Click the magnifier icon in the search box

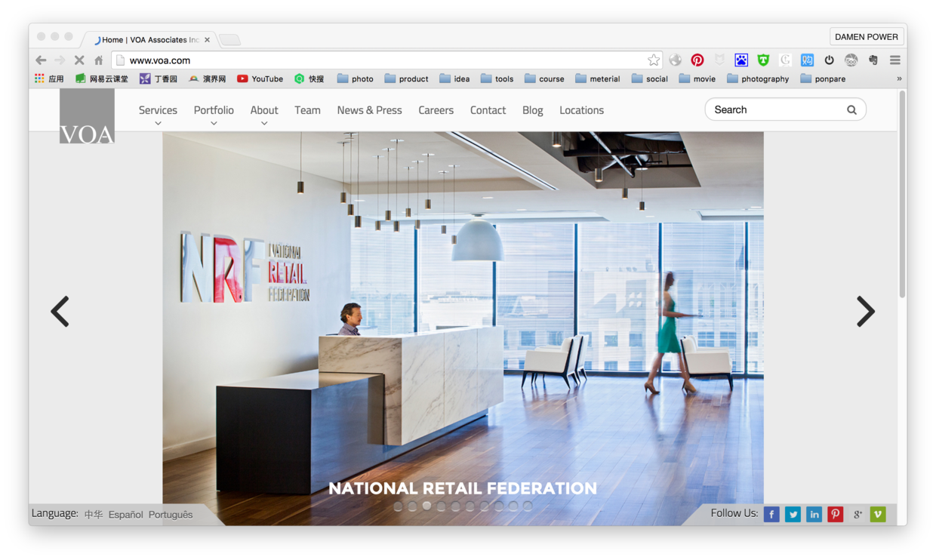coord(851,110)
